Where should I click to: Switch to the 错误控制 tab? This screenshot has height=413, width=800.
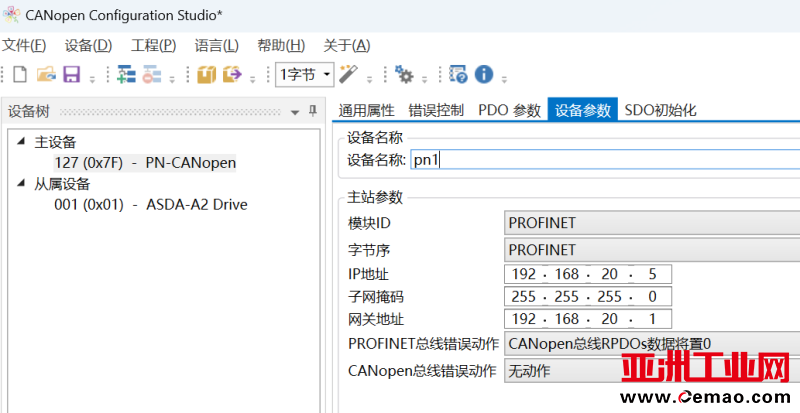coord(436,110)
